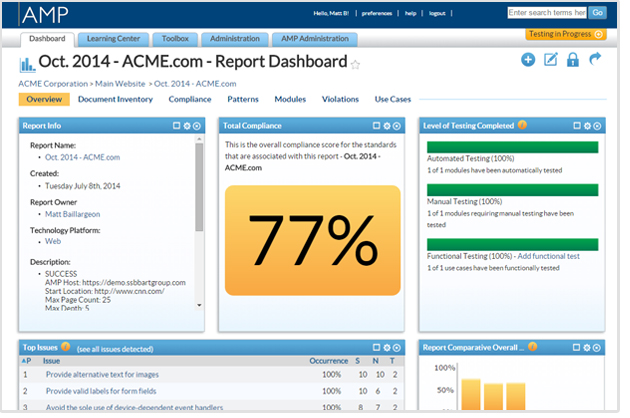
Task: Open Top Issues settings gear
Action: [387, 347]
